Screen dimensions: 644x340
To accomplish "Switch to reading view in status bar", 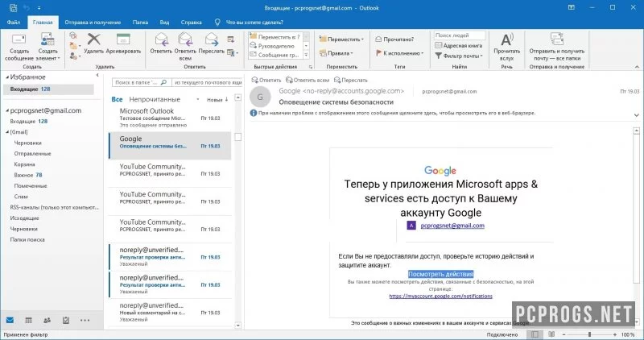I will tap(551, 334).
